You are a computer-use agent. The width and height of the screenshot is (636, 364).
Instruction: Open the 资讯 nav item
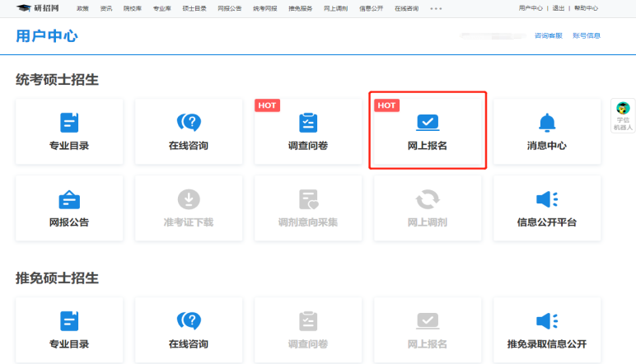[x=106, y=8]
